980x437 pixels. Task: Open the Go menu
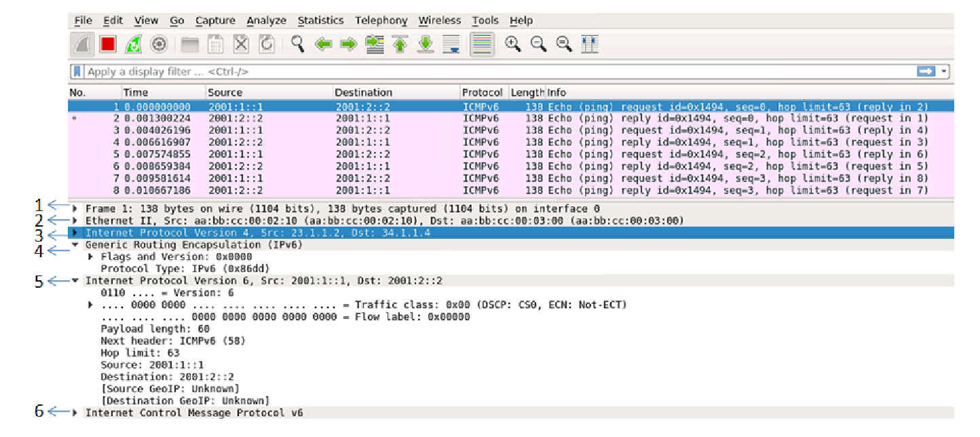click(177, 20)
